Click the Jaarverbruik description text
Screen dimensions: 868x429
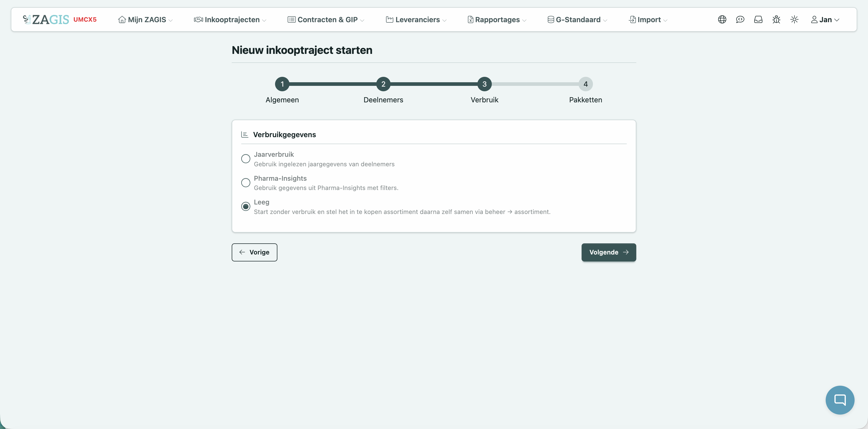(x=324, y=164)
